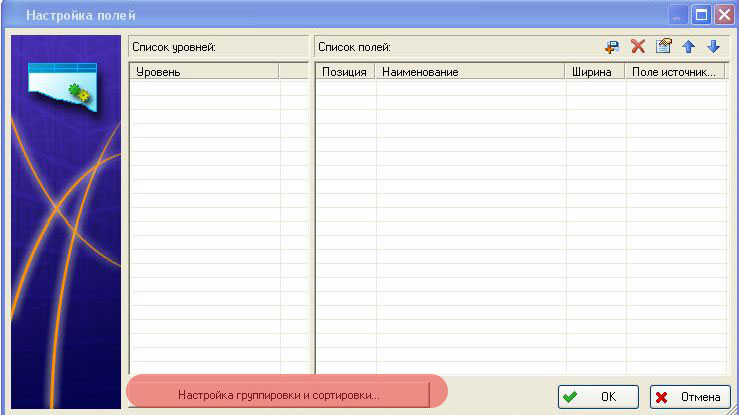Sort by the Позиция column header
The height and width of the screenshot is (415, 739).
click(345, 72)
